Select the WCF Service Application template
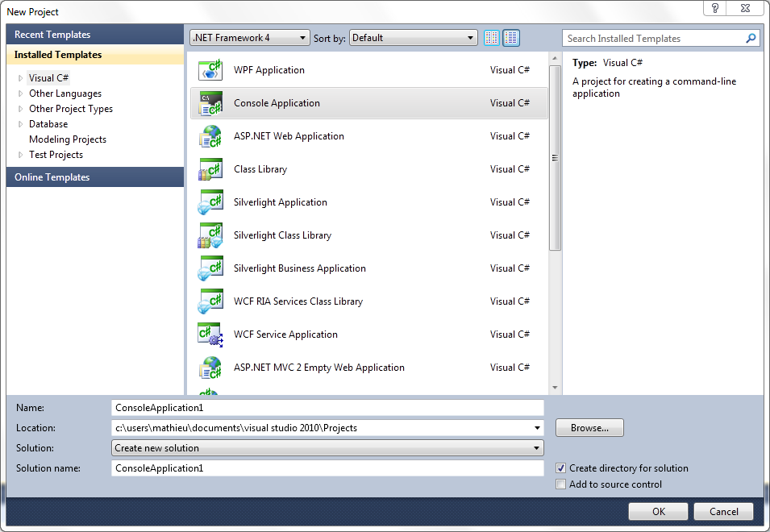 210,335
